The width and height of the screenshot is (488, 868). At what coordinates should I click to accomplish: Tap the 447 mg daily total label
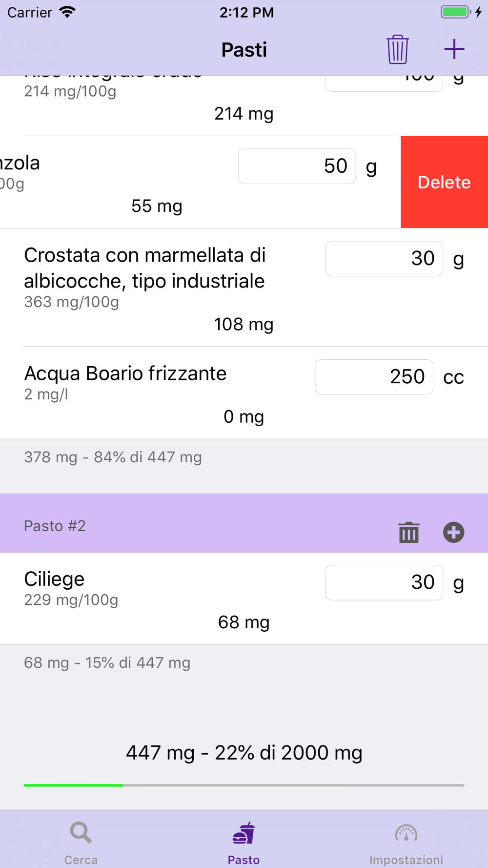click(x=244, y=752)
